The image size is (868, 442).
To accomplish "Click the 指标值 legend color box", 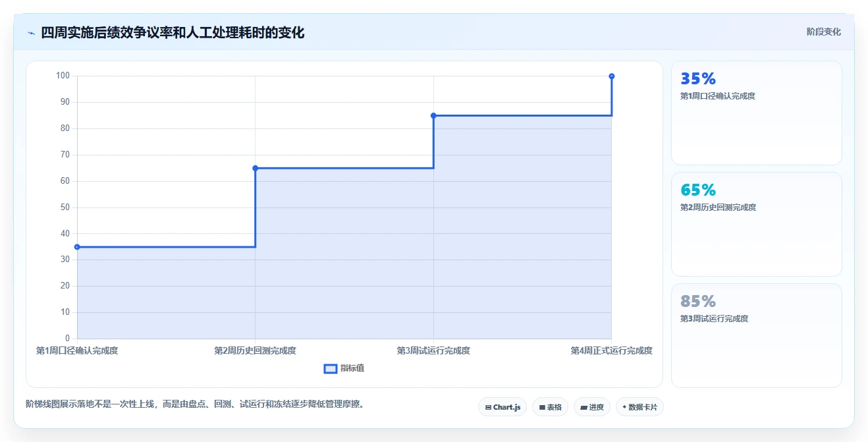I will point(331,368).
